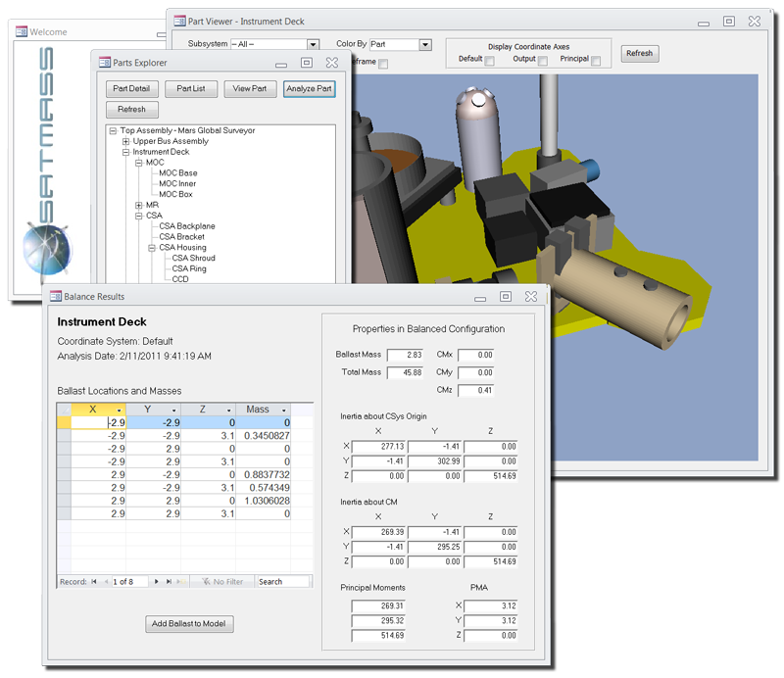Screen dimensions: 784x678
Task: Click the CMz value field
Action: [x=476, y=390]
